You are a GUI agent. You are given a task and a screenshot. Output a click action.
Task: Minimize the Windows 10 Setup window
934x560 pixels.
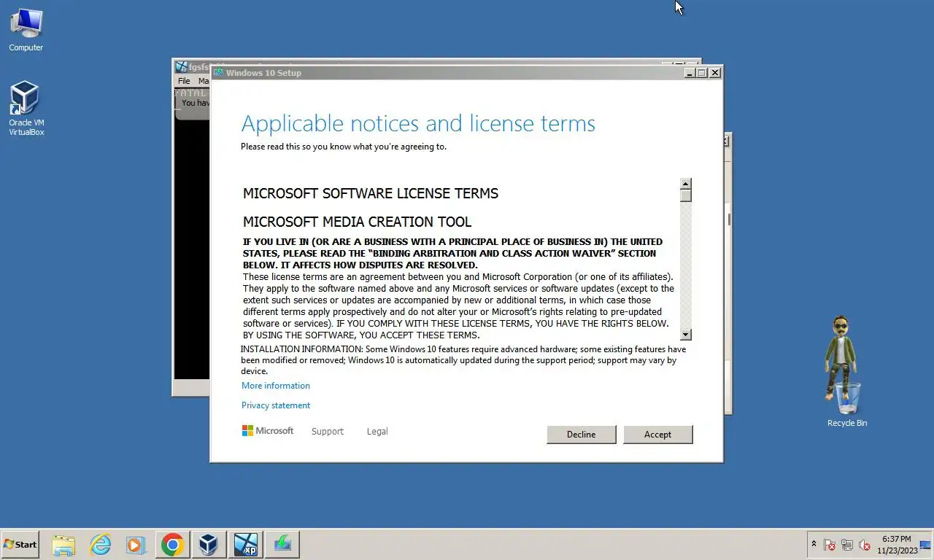pos(690,72)
